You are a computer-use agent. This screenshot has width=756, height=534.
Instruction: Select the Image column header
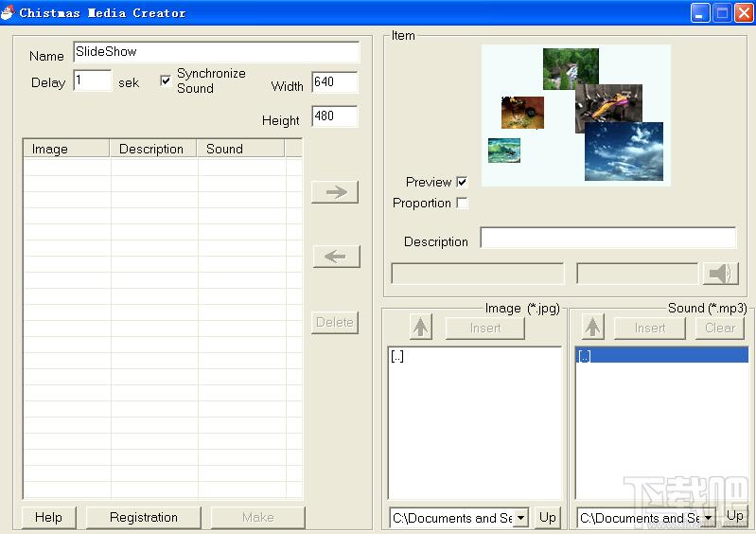(66, 149)
